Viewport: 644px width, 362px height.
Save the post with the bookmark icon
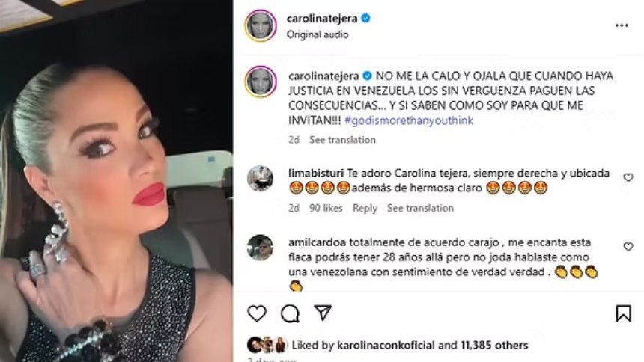pos(623,313)
